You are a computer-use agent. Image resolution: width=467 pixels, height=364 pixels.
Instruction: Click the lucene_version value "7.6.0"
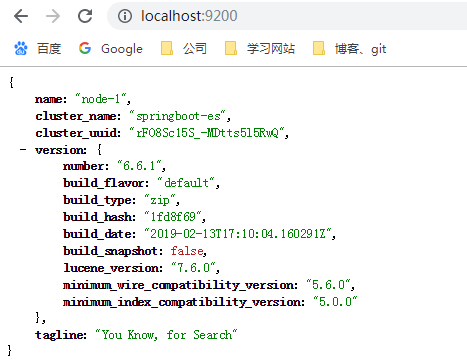click(x=193, y=268)
